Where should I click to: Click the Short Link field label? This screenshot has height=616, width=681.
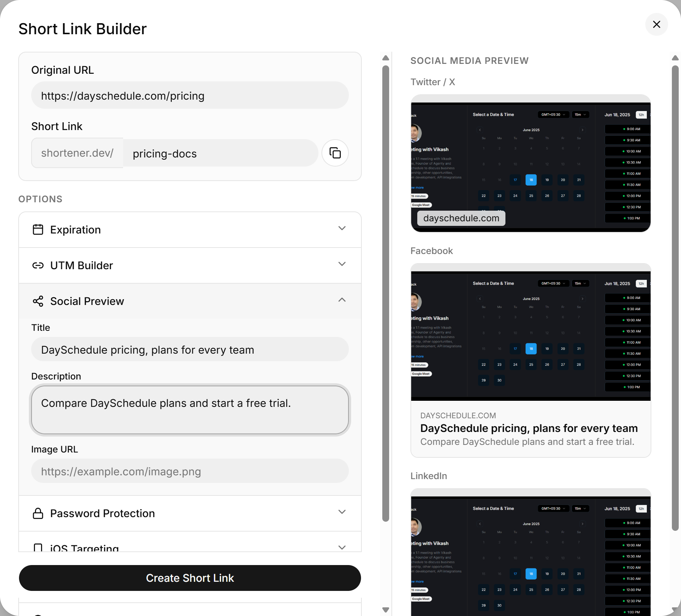pos(57,126)
